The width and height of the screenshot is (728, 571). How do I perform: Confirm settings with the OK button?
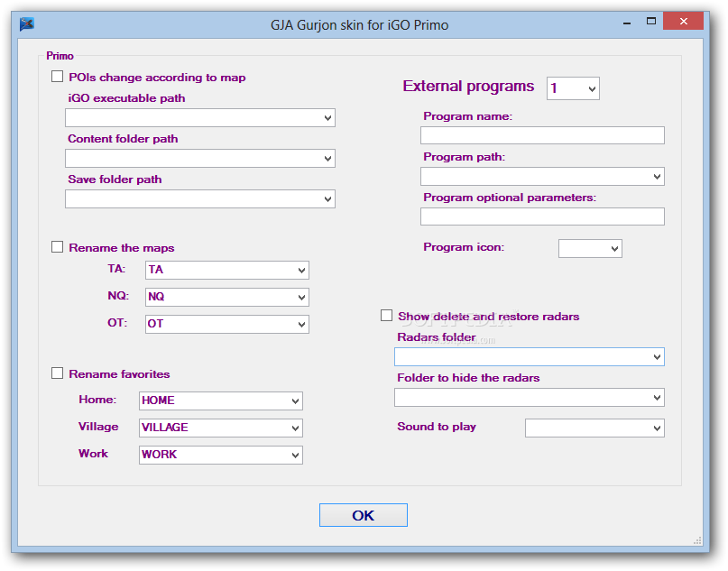364,515
